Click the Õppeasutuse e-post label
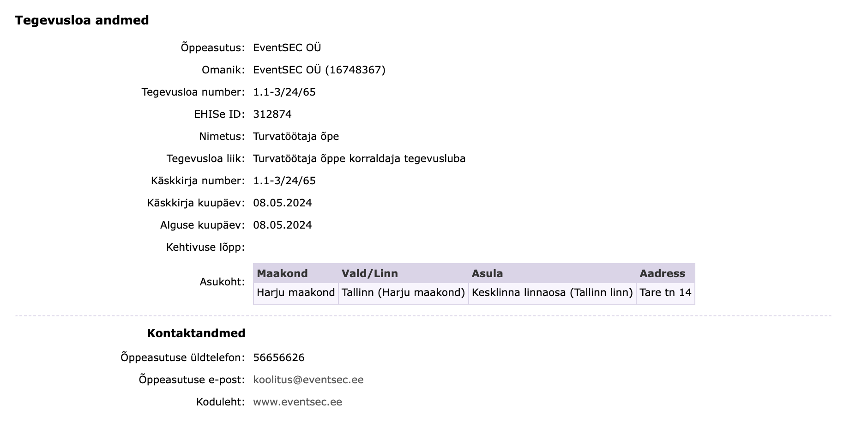This screenshot has width=868, height=435. pos(192,380)
